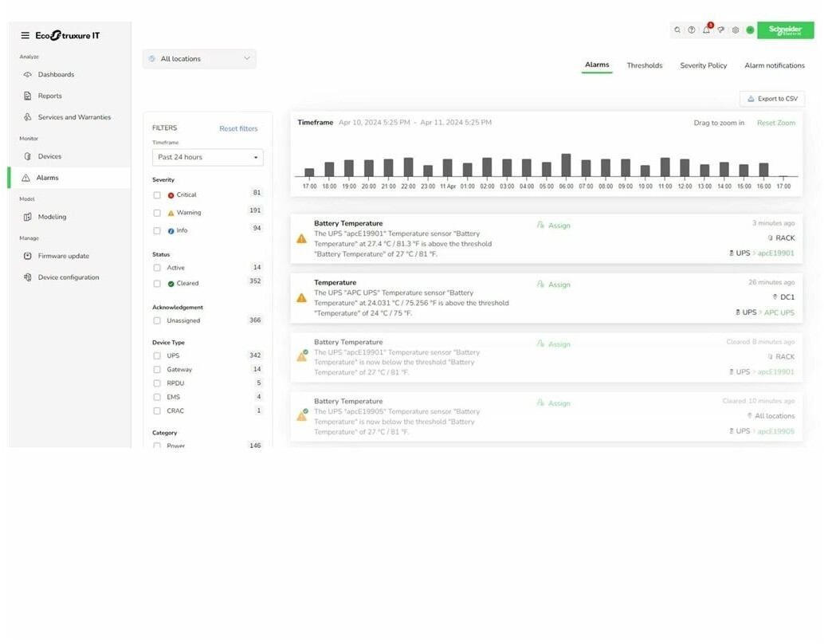
Task: Open the Severity Policy tab
Action: point(703,65)
